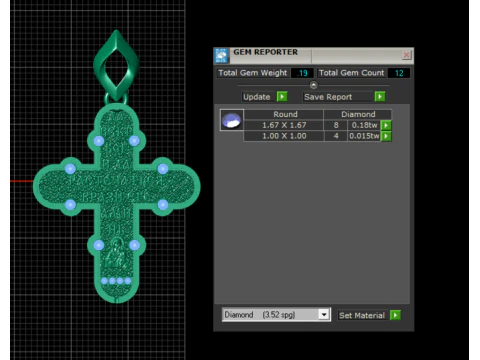The height and width of the screenshot is (360, 480).
Task: Select the left-most gem in the bottom row of four
Action: coord(104,281)
